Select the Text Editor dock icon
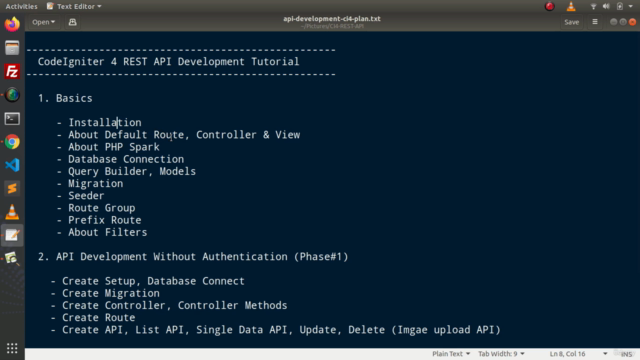Viewport: 640px width, 360px height. 12,236
